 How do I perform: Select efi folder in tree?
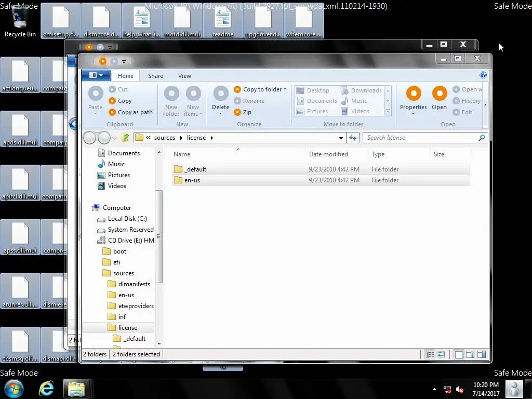pos(112,262)
